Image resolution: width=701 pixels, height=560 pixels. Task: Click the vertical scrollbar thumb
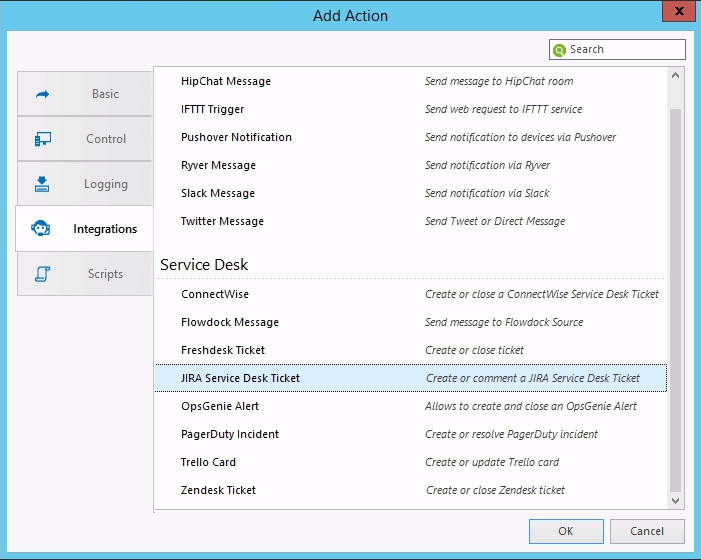coord(676,300)
